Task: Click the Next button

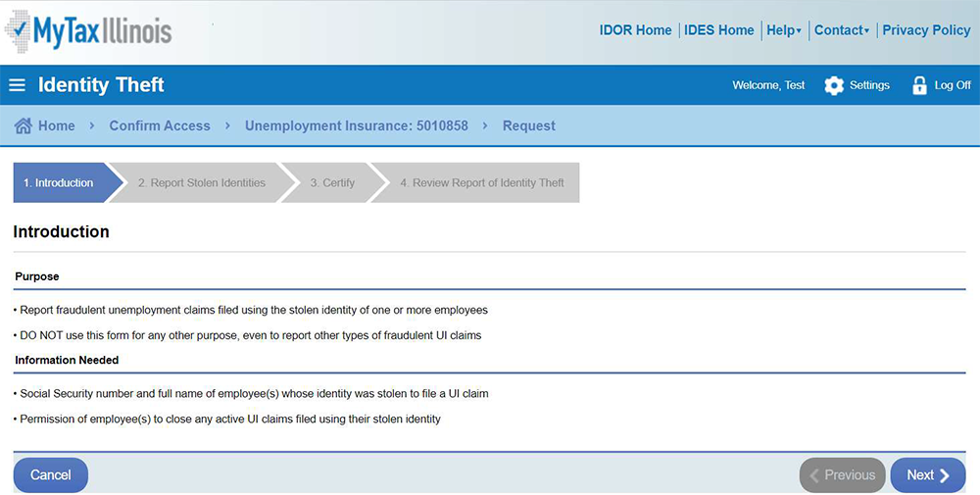Action: (x=927, y=475)
